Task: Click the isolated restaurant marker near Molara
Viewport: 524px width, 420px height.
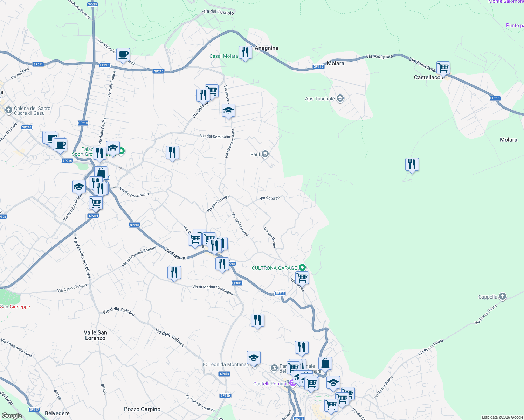Action: click(412, 164)
